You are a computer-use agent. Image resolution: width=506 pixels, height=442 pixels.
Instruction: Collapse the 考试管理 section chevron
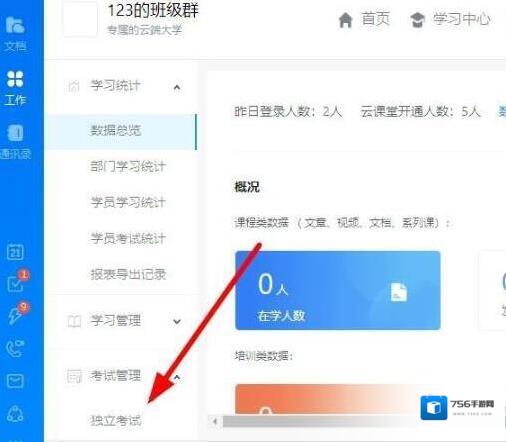177,377
